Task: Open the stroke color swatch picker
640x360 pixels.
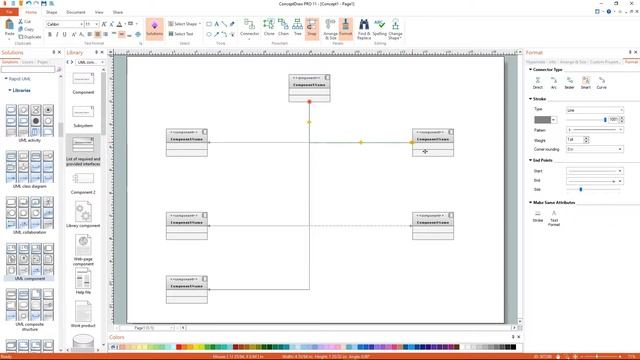Action: pyautogui.click(x=545, y=120)
